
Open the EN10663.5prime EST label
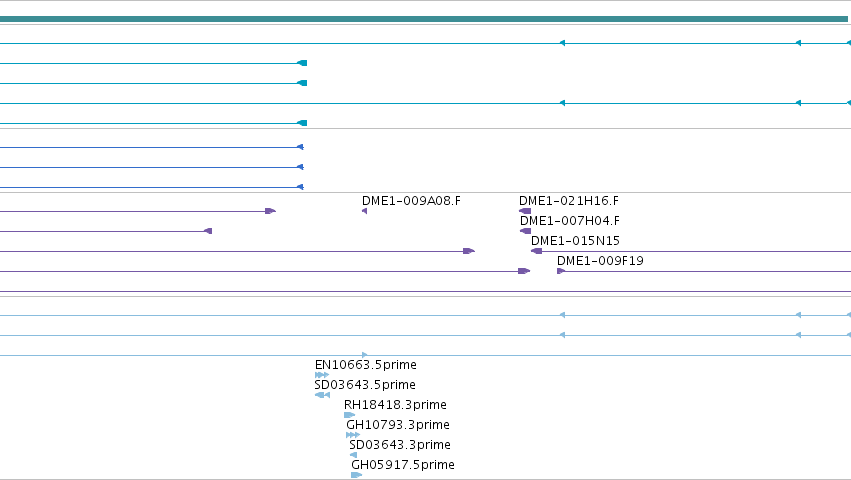(366, 365)
